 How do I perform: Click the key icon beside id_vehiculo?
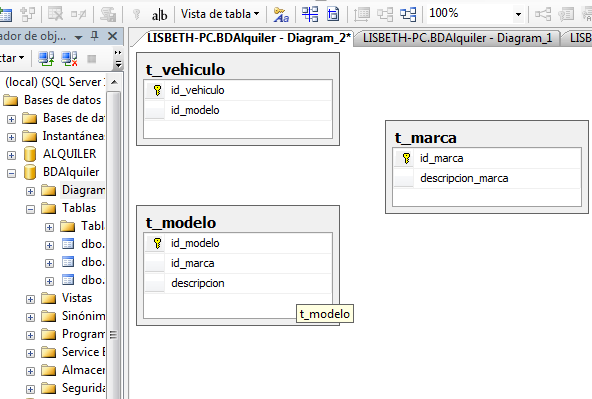157,90
